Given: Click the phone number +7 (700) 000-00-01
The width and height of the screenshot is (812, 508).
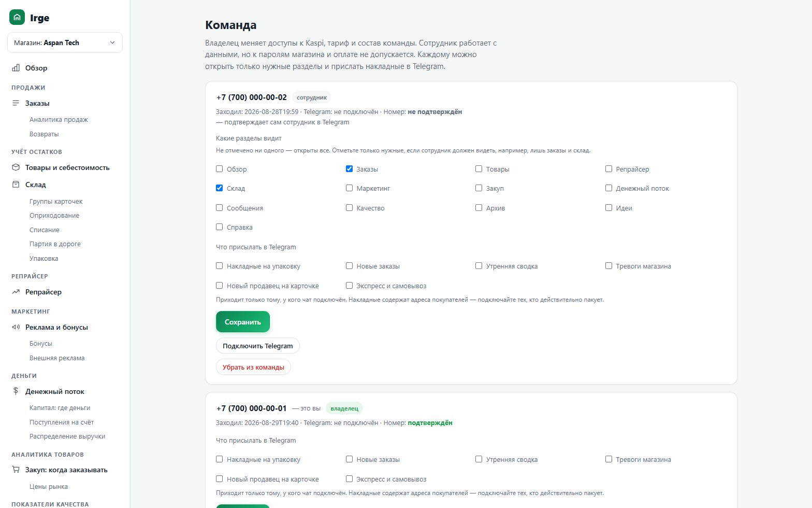Looking at the screenshot, I should pos(252,408).
